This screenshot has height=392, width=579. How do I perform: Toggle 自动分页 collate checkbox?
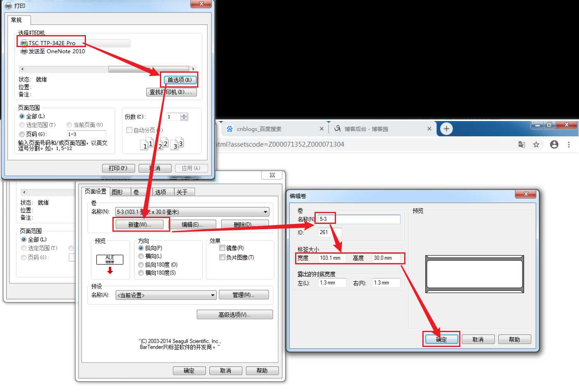(x=129, y=130)
